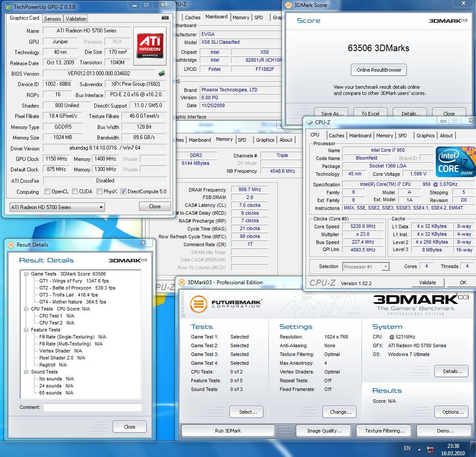Image resolution: width=476 pixels, height=457 pixels.
Task: Open the Graphics tab in front CPU-Z window
Action: tap(425, 136)
